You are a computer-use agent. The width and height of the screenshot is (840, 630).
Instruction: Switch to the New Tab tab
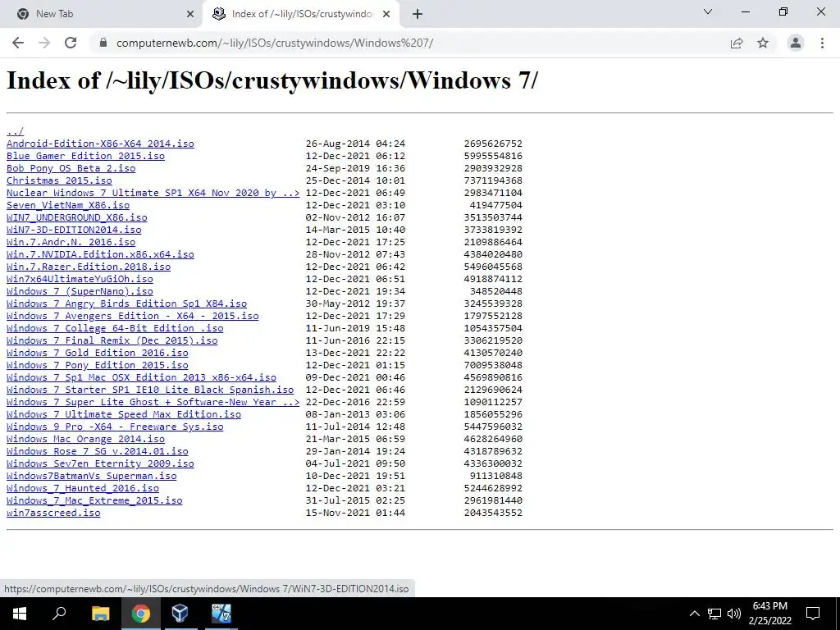pos(102,14)
